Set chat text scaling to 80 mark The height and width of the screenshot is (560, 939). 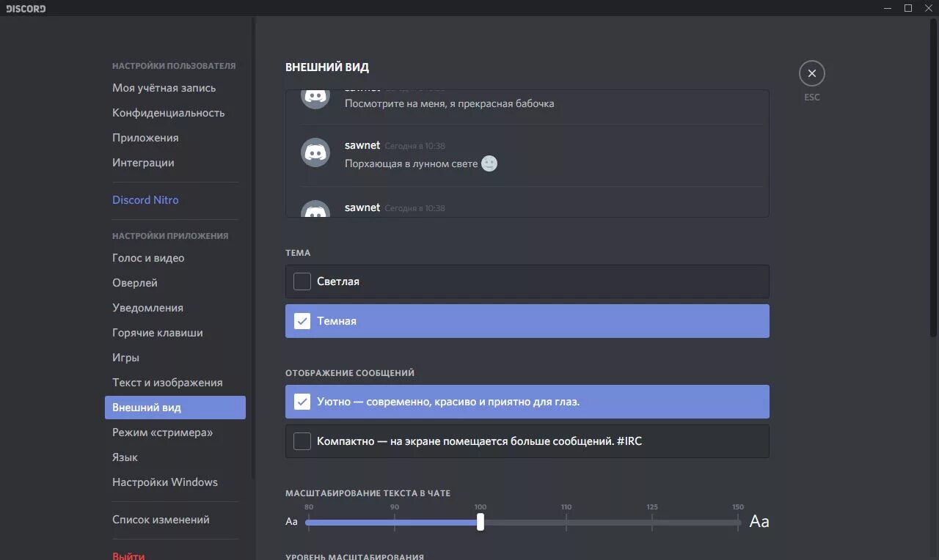(309, 522)
